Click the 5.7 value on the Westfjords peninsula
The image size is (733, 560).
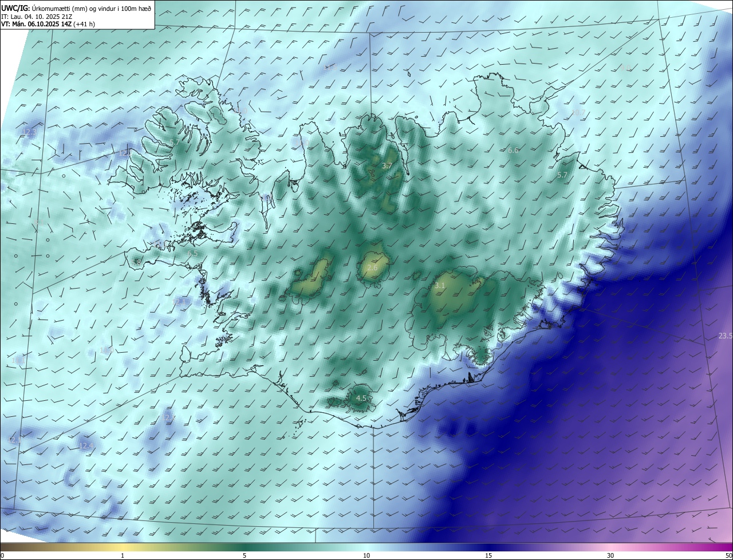(175, 142)
